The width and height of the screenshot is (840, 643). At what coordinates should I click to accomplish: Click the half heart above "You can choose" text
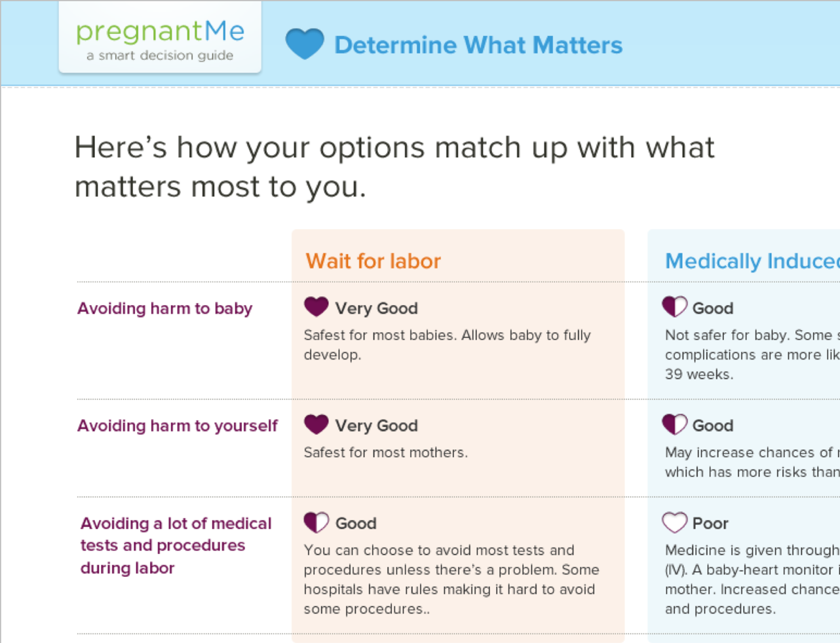tap(316, 523)
